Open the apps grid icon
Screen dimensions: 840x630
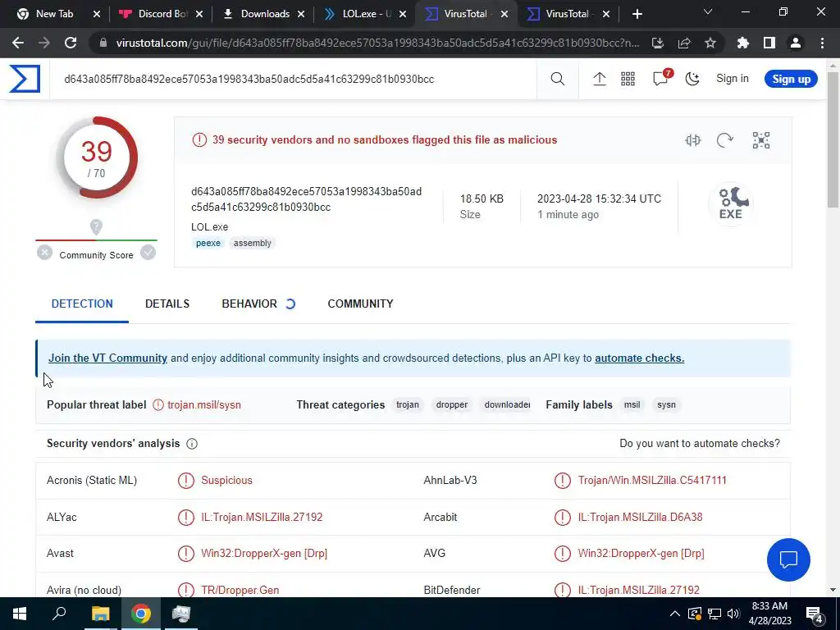(628, 79)
